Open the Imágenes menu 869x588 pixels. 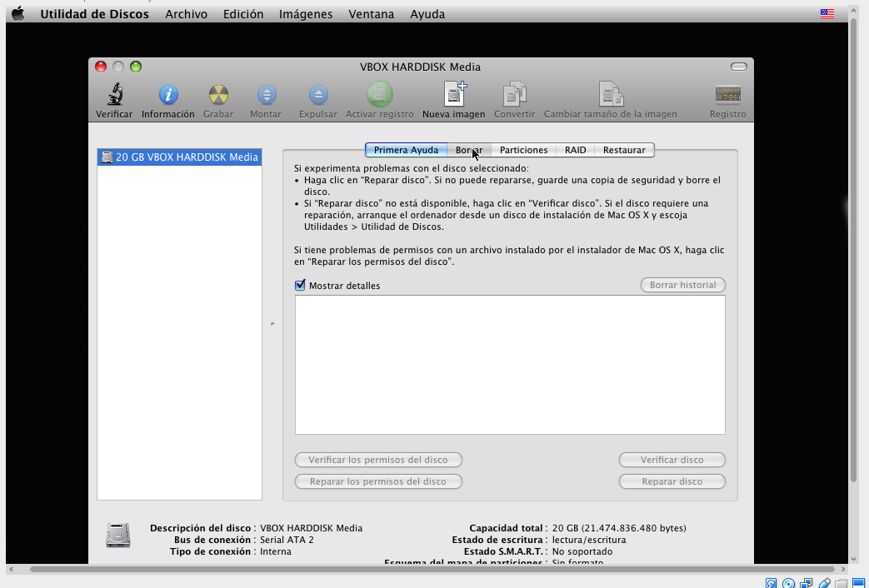306,14
